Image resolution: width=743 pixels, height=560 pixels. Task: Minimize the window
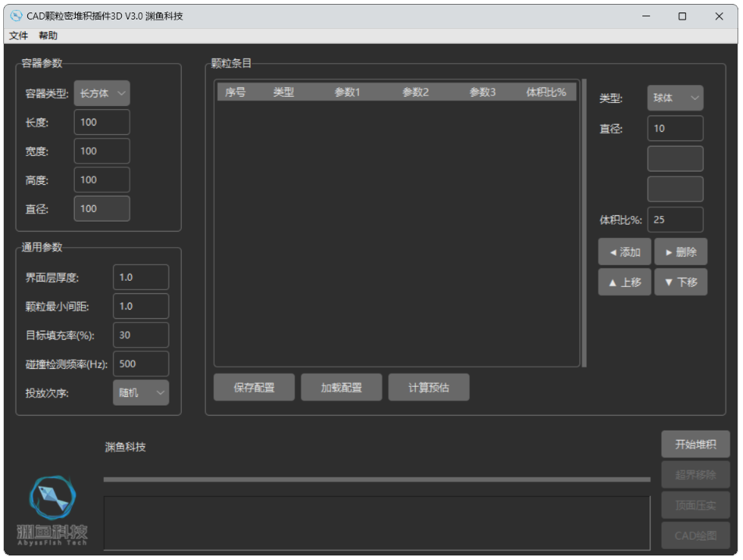click(x=646, y=16)
